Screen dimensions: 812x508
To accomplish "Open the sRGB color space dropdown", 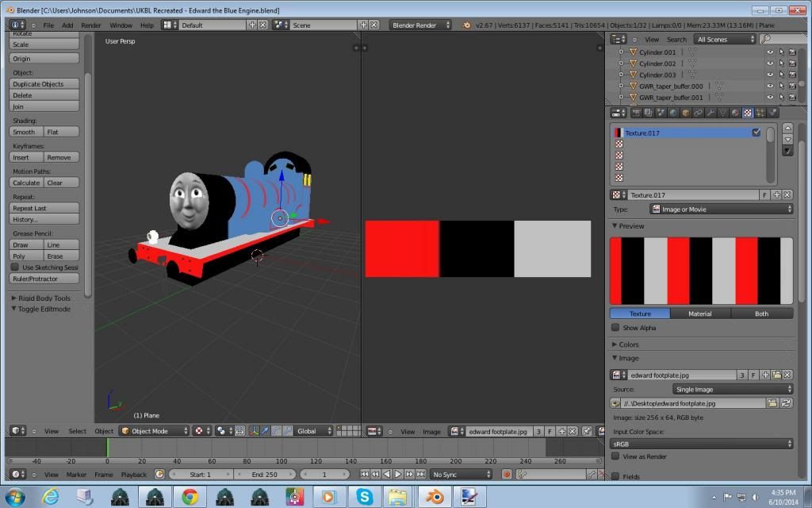I will (x=702, y=444).
